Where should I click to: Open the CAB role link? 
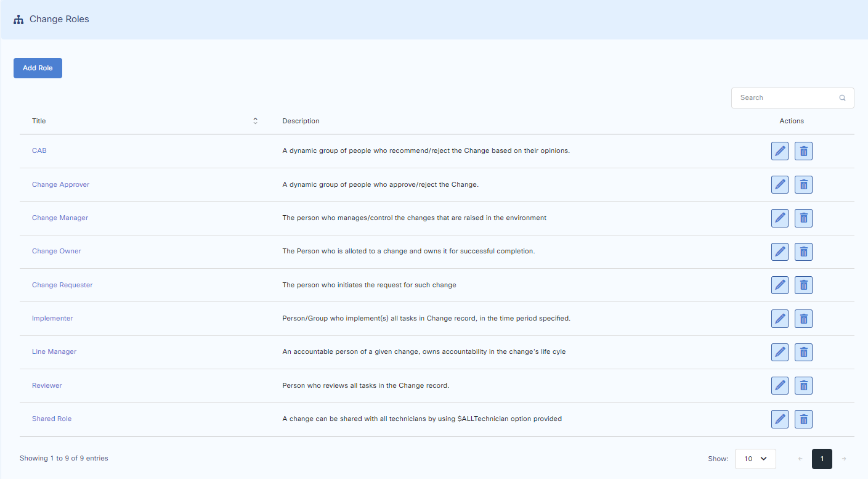[39, 150]
